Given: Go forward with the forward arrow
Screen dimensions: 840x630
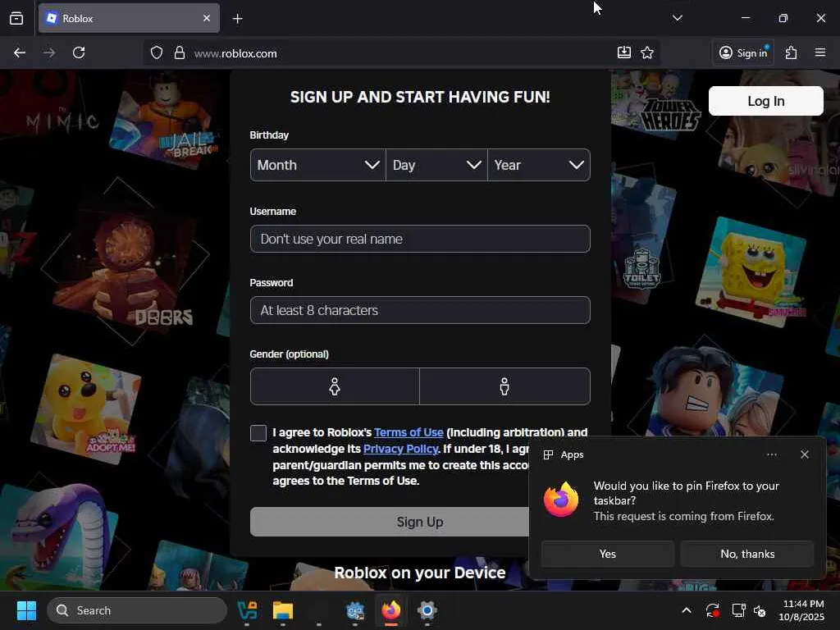Looking at the screenshot, I should tap(48, 52).
